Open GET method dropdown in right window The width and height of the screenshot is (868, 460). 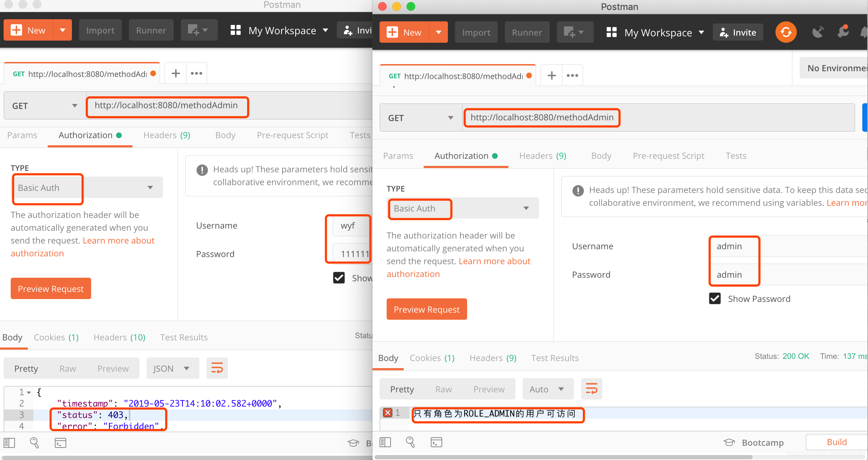click(421, 118)
